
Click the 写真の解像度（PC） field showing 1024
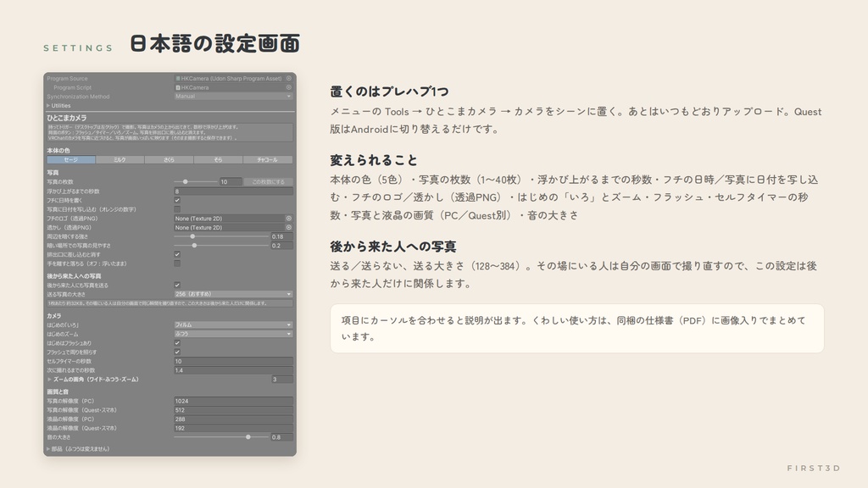[x=233, y=401]
